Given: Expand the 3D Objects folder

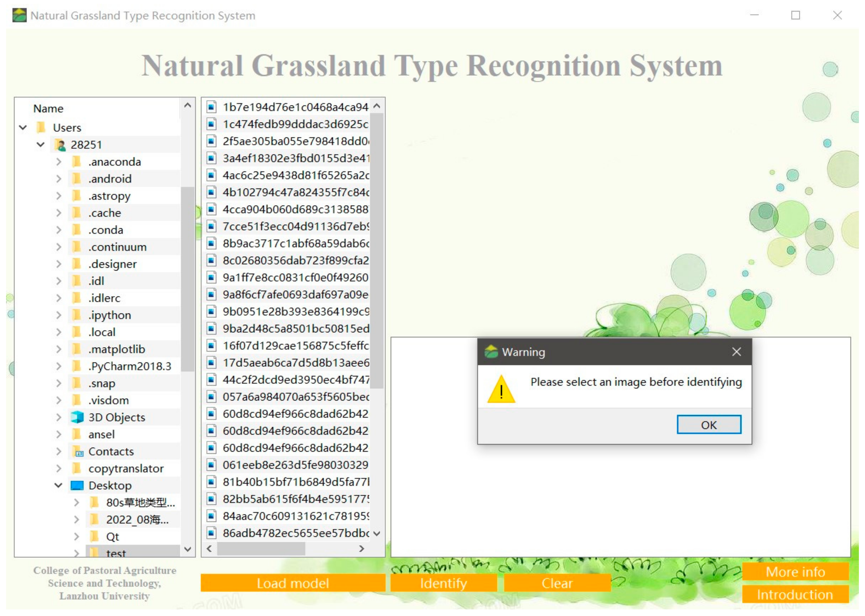Looking at the screenshot, I should pyautogui.click(x=58, y=417).
